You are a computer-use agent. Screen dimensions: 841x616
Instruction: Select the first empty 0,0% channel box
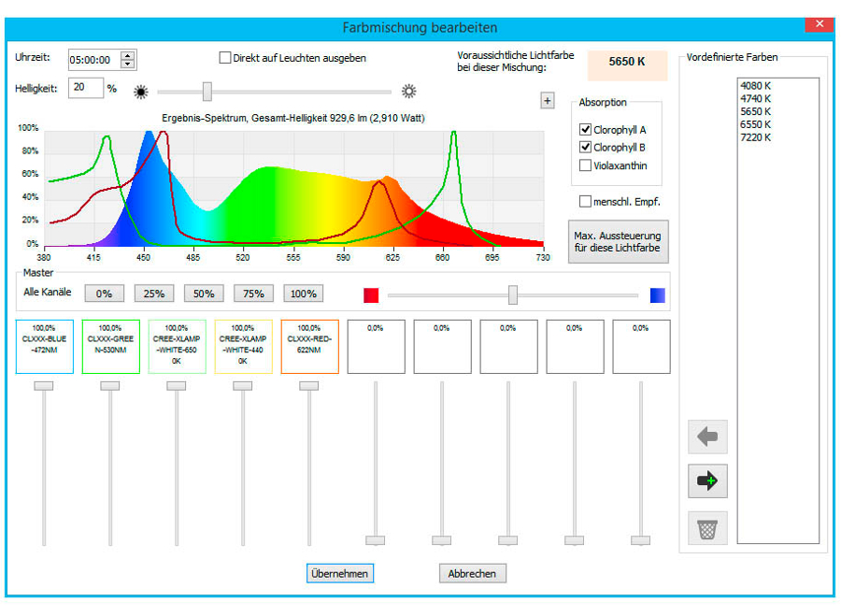(376, 347)
